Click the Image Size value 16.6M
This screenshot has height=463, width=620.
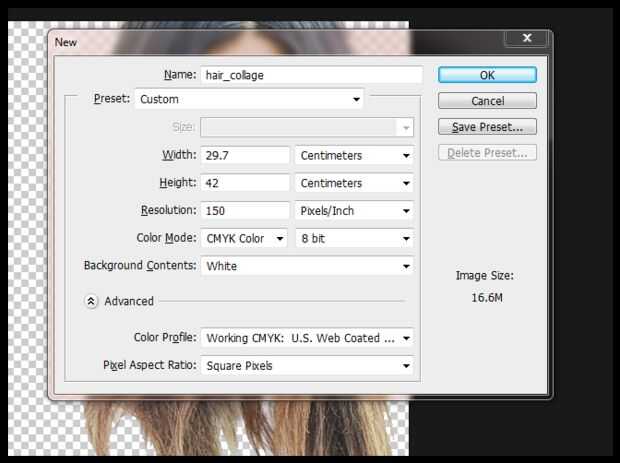pyautogui.click(x=487, y=297)
